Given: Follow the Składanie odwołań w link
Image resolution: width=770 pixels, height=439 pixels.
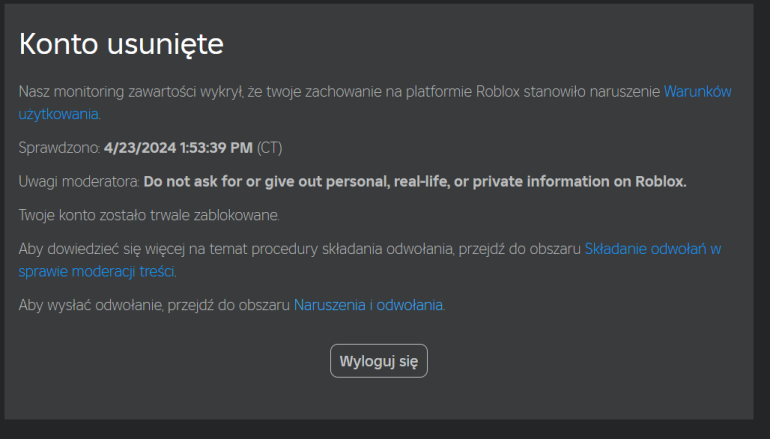Looking at the screenshot, I should (x=653, y=249).
